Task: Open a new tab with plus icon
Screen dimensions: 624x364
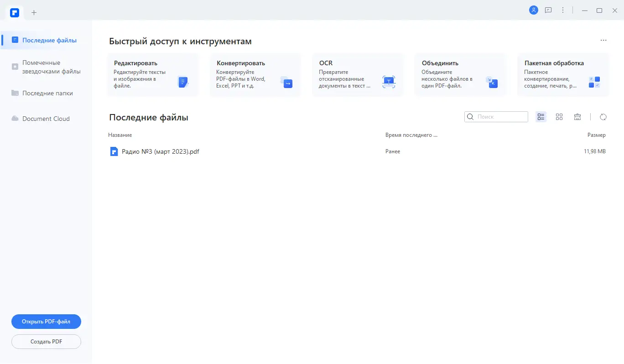Action: (x=34, y=12)
